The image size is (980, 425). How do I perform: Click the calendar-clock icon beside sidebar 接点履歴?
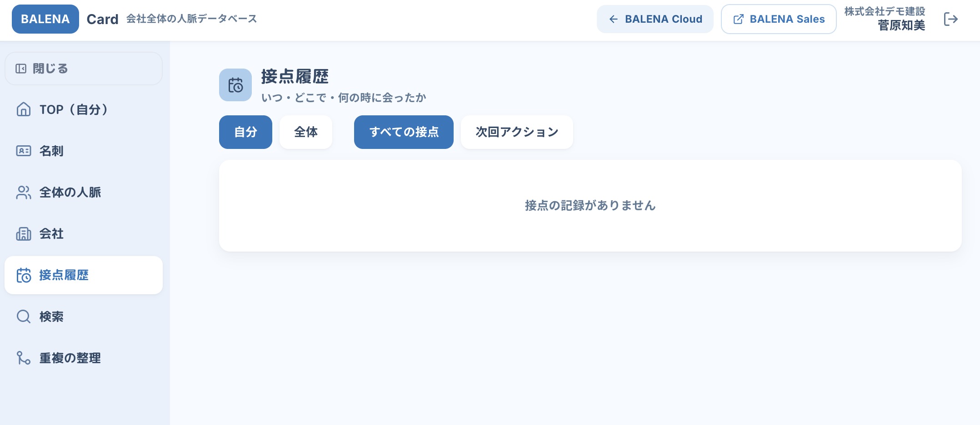[24, 275]
